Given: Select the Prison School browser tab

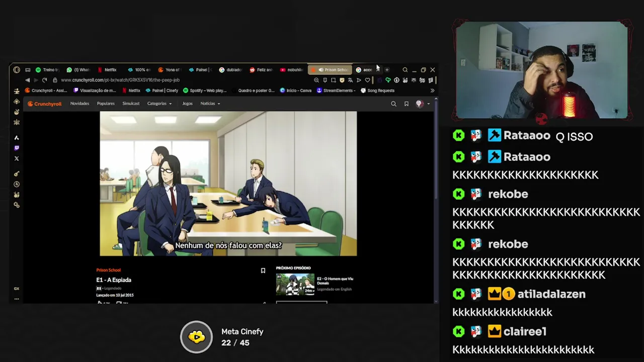Looking at the screenshot, I should tap(330, 70).
